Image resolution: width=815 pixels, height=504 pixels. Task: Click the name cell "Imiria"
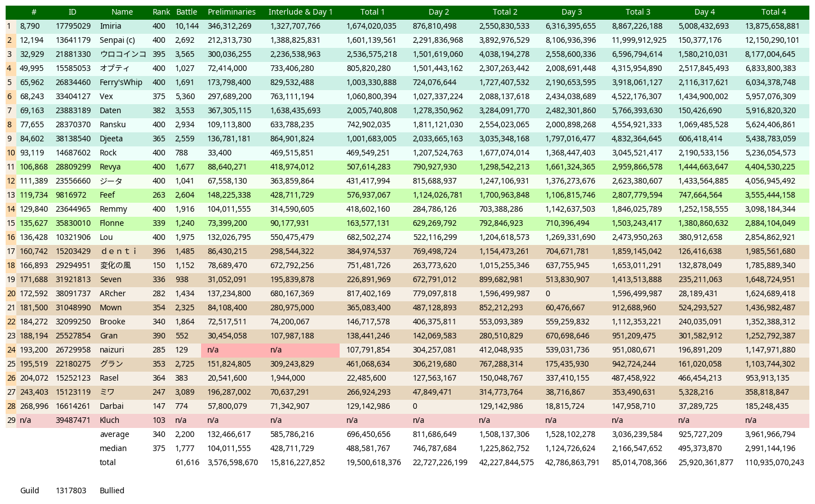click(x=110, y=26)
